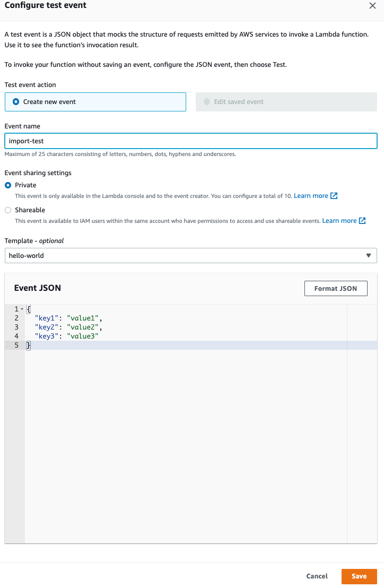Cancel the test event configuration
384x588 pixels.
[x=317, y=576]
